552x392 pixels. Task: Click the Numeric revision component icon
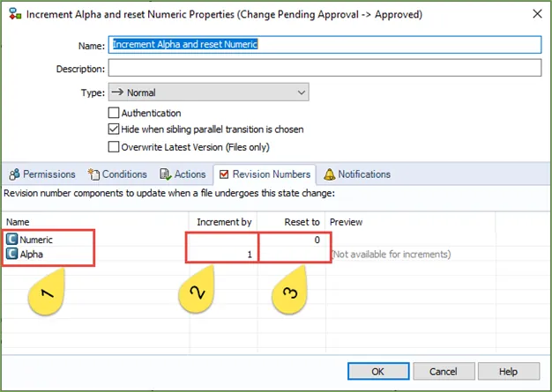tap(12, 240)
